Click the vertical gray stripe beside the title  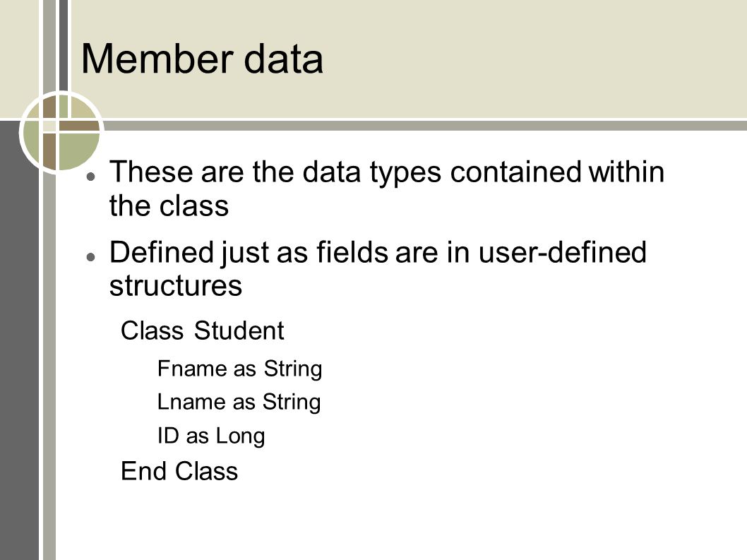click(64, 45)
